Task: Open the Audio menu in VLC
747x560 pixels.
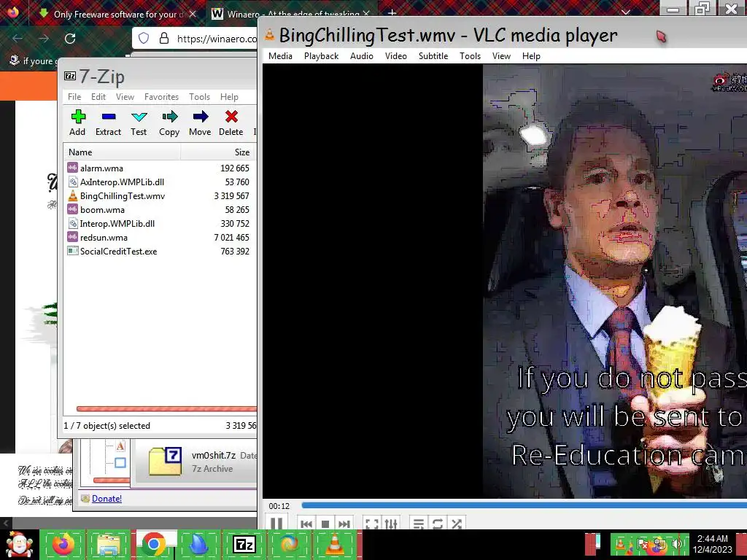Action: coord(362,56)
